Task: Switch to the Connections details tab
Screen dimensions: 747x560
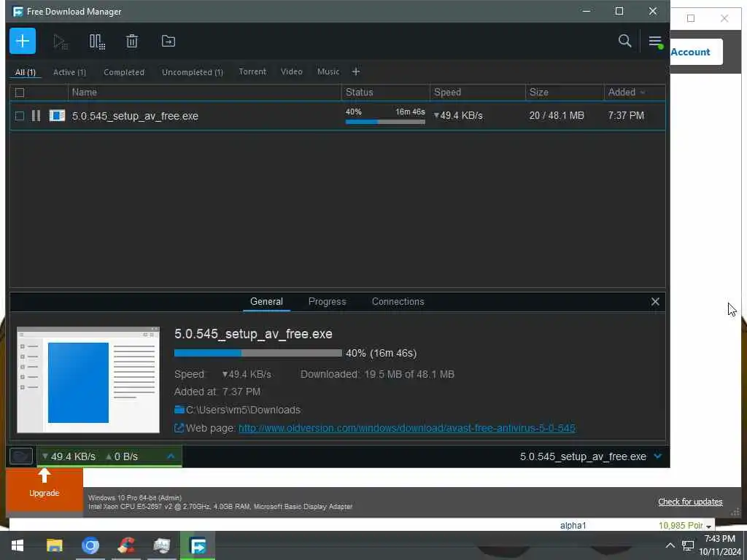Action: pos(398,301)
